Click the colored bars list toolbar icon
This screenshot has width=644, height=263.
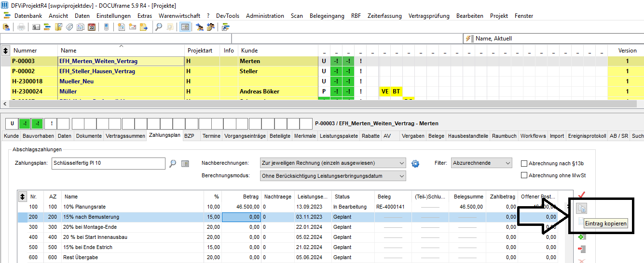click(x=47, y=27)
